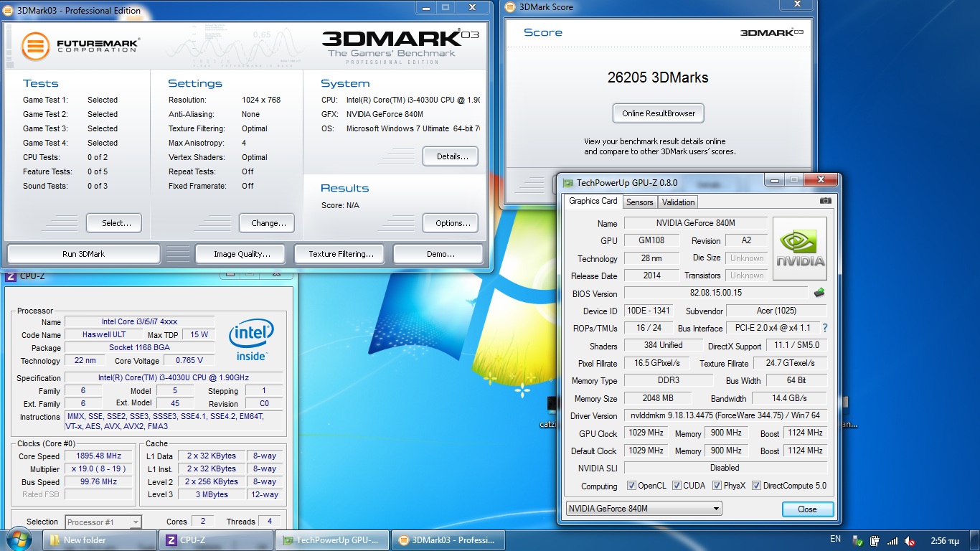Click the Multiplier x 19.0 value in CPU-Z
The height and width of the screenshot is (551, 980).
[100, 468]
